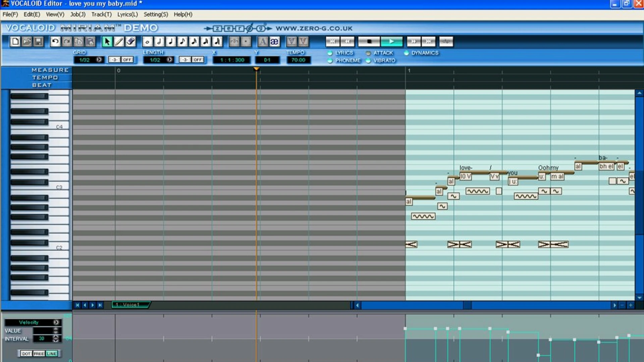Open the GRID 1/32 dropdown
This screenshot has height=362, width=644.
(x=99, y=60)
